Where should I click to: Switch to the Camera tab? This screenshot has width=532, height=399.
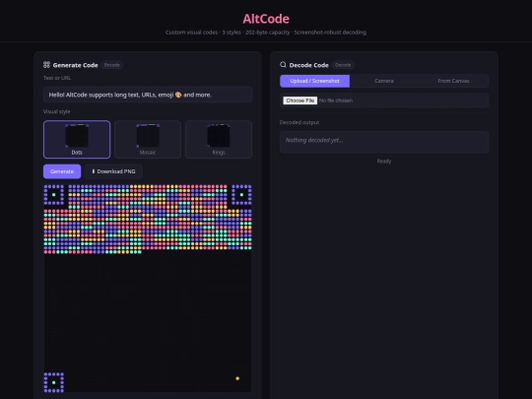click(384, 81)
